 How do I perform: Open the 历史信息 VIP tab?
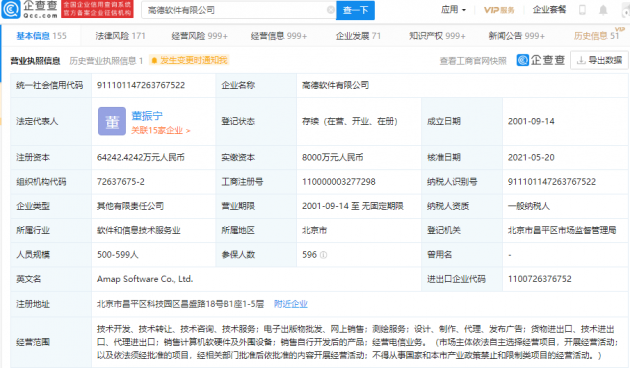pos(596,36)
